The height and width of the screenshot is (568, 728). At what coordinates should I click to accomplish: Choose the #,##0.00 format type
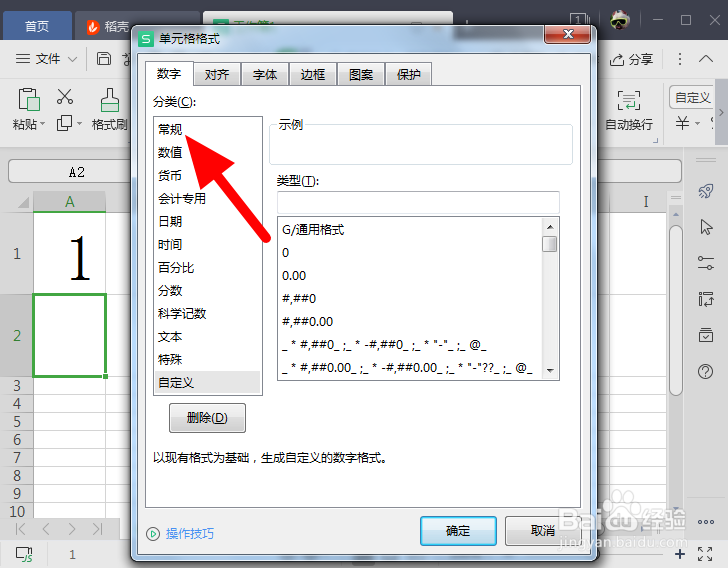(410, 321)
